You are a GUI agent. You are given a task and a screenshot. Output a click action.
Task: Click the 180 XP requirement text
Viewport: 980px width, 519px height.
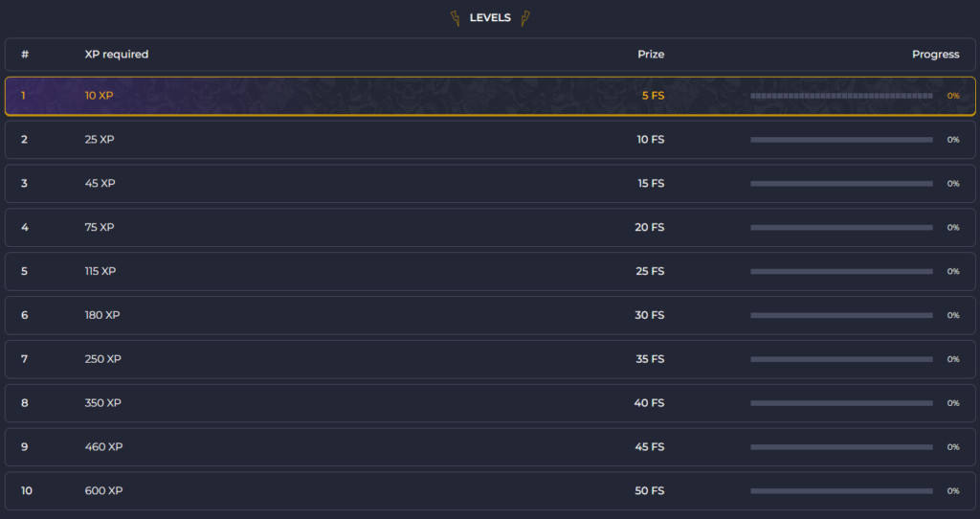(x=102, y=316)
